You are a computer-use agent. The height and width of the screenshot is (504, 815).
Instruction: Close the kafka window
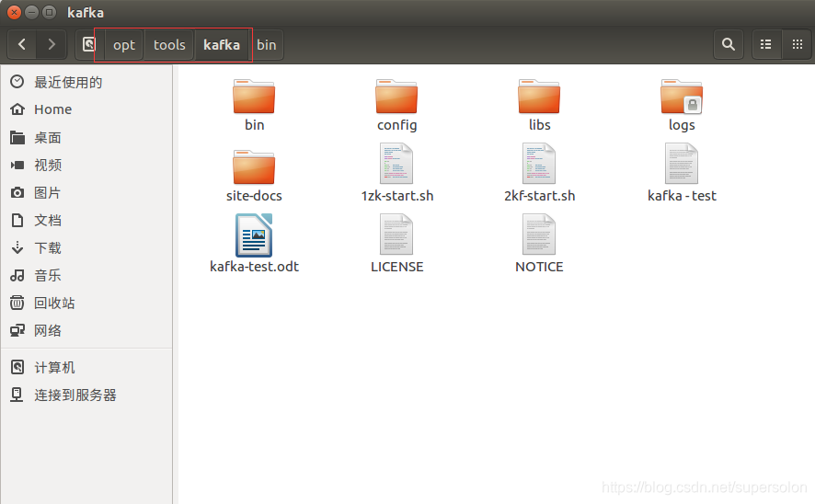15,12
